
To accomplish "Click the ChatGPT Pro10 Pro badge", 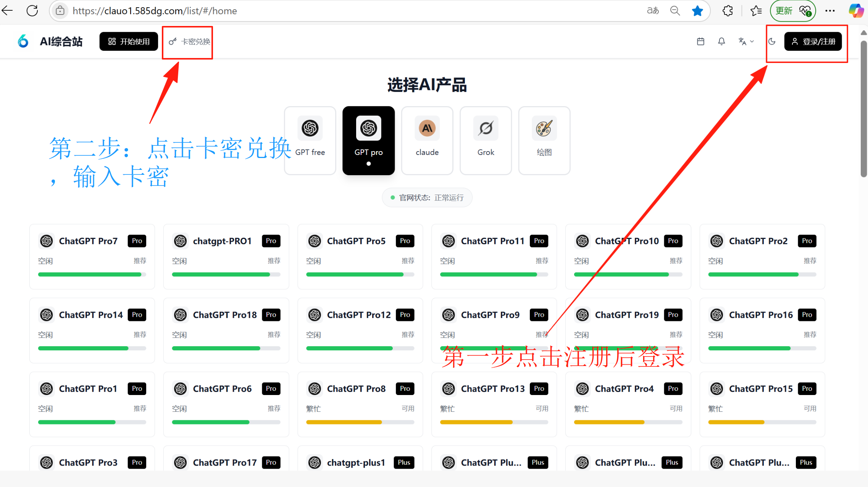I will coord(673,241).
